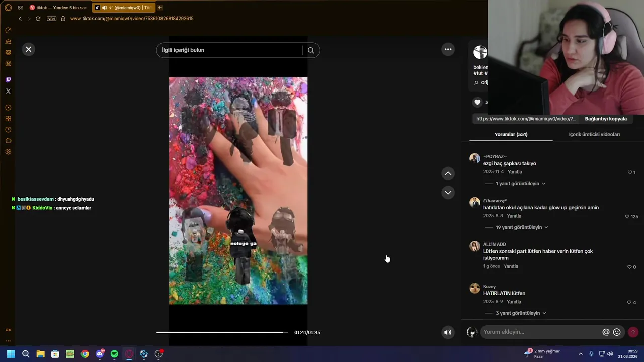The image size is (644, 362).
Task: Open Kuzey's profile avatar
Action: [x=474, y=288]
